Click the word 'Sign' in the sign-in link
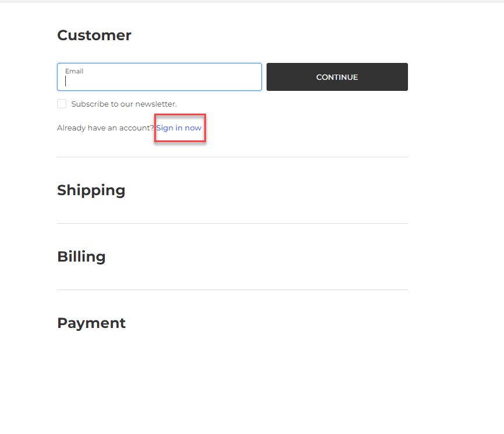The width and height of the screenshot is (504, 434). 165,128
